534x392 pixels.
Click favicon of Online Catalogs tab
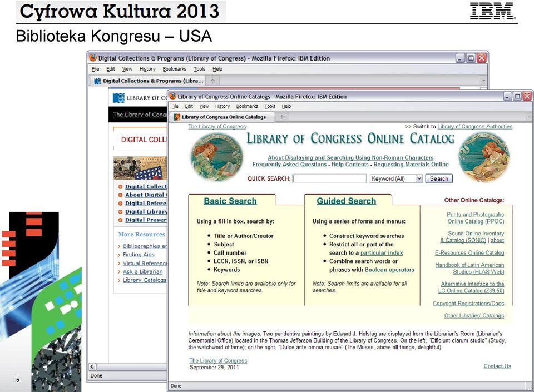177,117
